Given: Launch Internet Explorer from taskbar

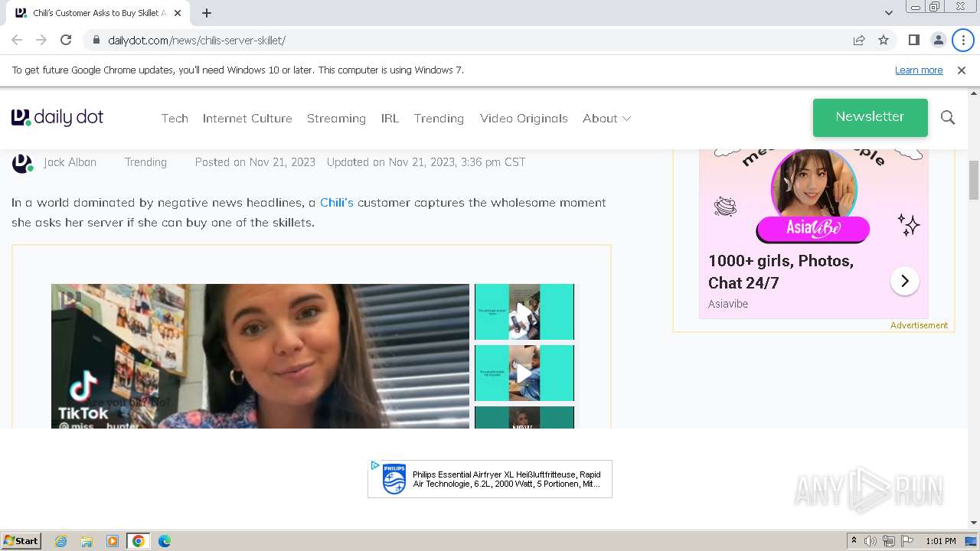Looking at the screenshot, I should tap(60, 541).
